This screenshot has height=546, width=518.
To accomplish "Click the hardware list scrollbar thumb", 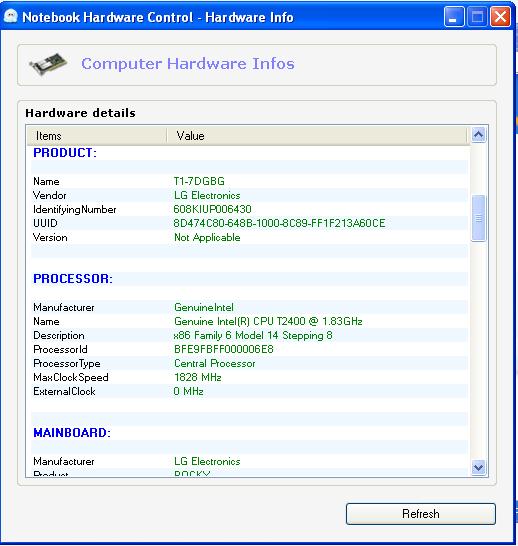I will pyautogui.click(x=478, y=218).
